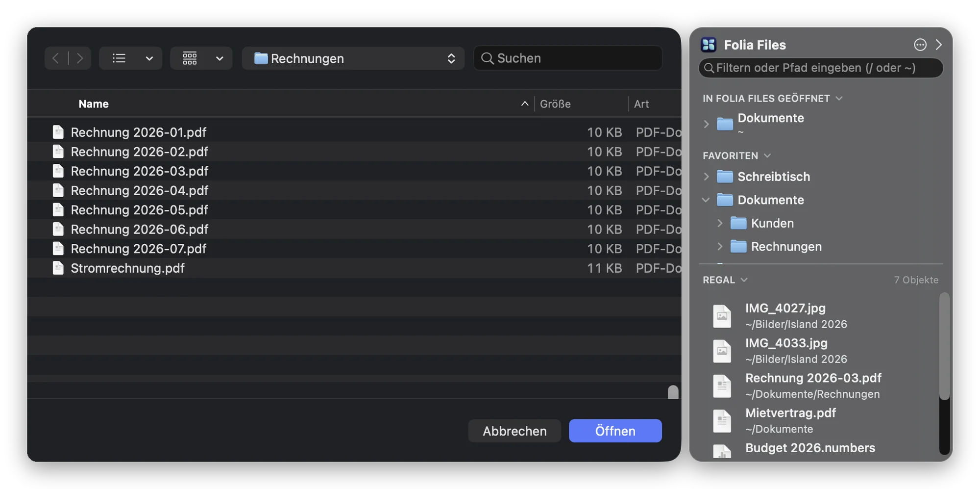
Task: Go forward with the right arrow button
Action: point(80,58)
